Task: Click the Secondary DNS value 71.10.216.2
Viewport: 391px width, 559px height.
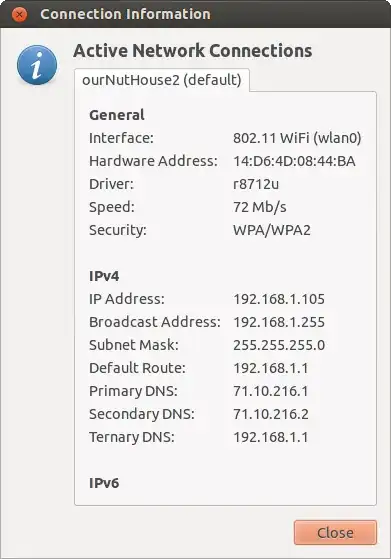Action: [271, 414]
